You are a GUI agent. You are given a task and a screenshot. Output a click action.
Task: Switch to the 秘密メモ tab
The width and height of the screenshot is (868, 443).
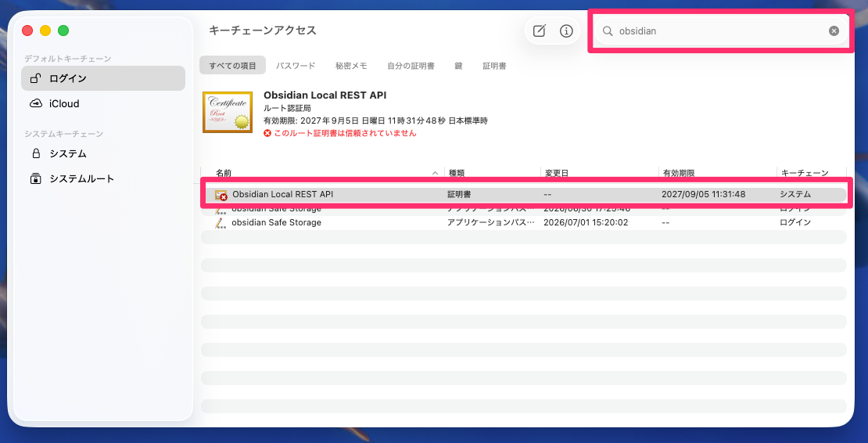(x=351, y=65)
